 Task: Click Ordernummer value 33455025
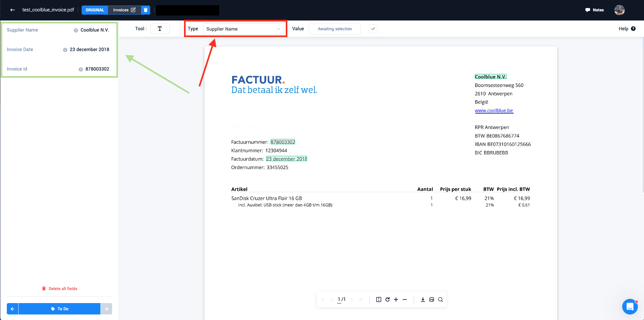(x=277, y=167)
